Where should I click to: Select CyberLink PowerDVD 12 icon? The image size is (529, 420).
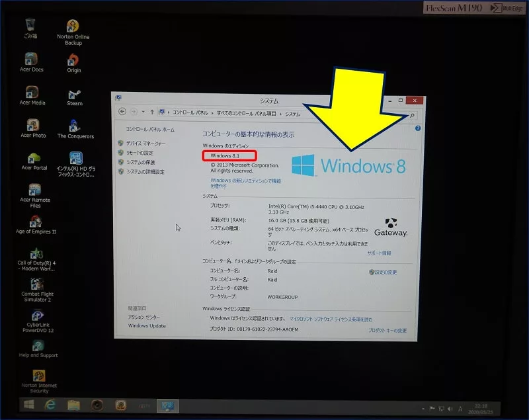[38, 321]
